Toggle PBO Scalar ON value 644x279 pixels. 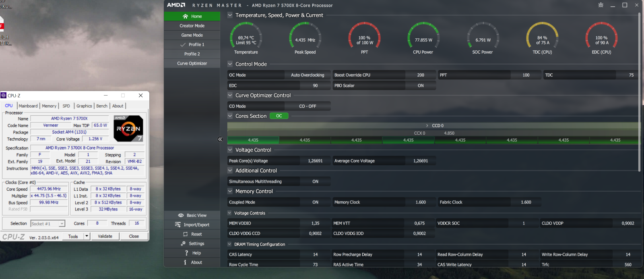[421, 85]
